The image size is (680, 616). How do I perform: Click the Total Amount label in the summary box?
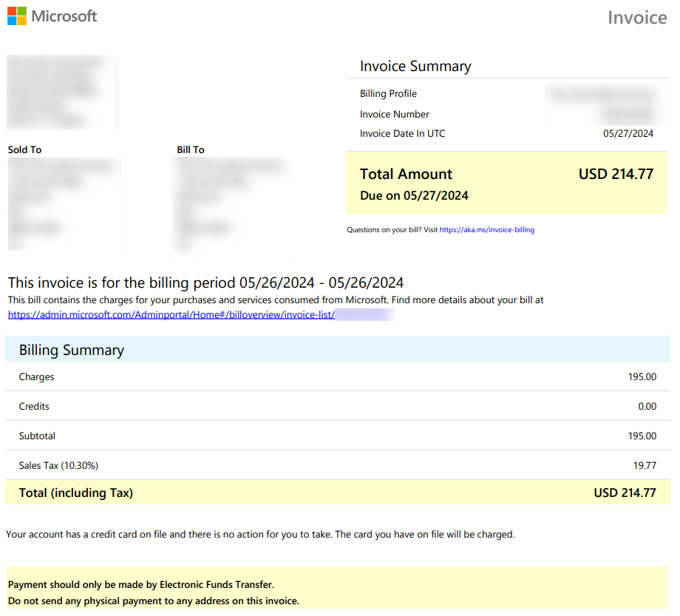[x=406, y=175]
